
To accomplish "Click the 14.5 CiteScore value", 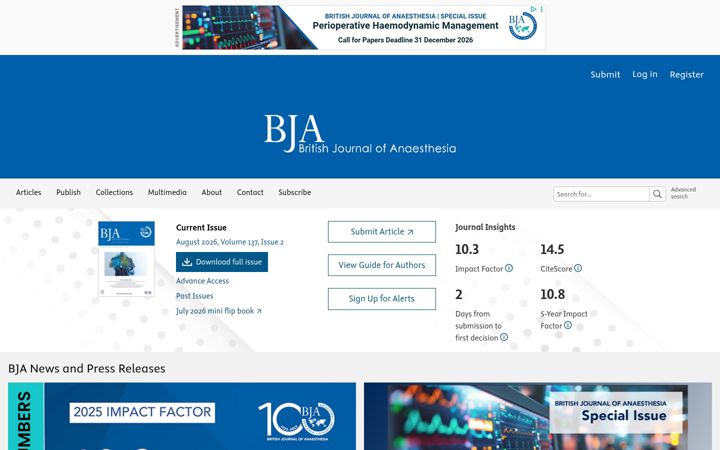I will point(552,249).
